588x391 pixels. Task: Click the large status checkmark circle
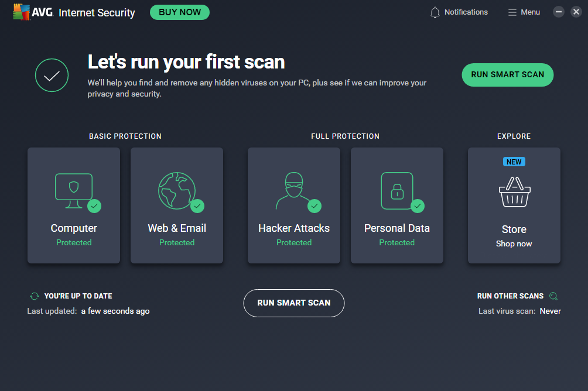pyautogui.click(x=52, y=76)
